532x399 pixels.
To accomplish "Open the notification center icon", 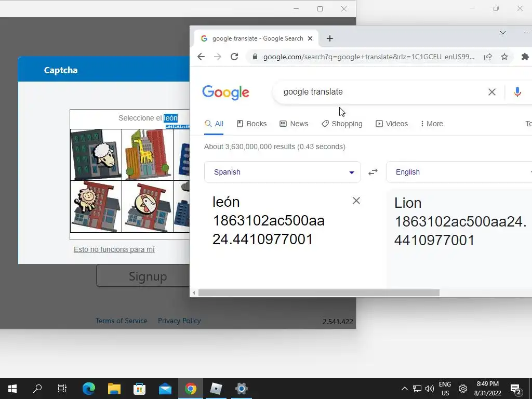I will (516, 389).
